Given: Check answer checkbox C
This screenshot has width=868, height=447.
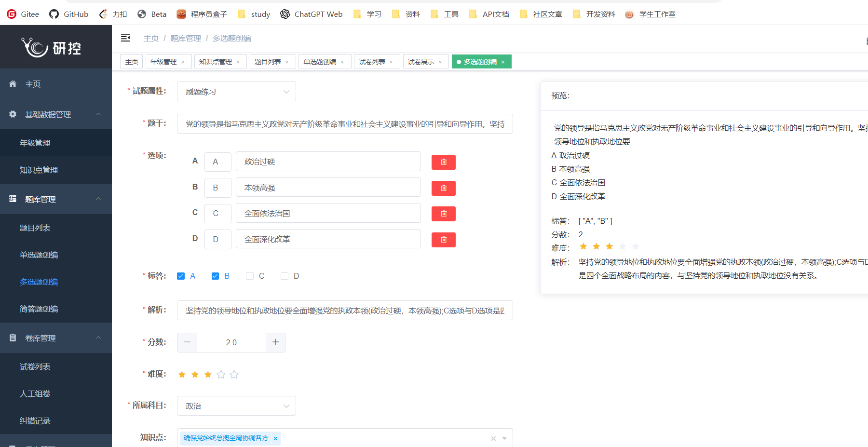Looking at the screenshot, I should click(x=250, y=276).
